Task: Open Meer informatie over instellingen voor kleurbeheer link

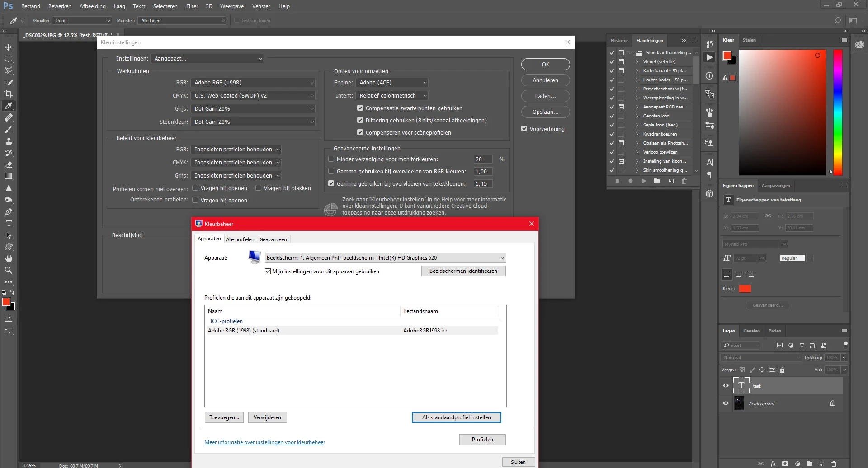Action: (264, 442)
